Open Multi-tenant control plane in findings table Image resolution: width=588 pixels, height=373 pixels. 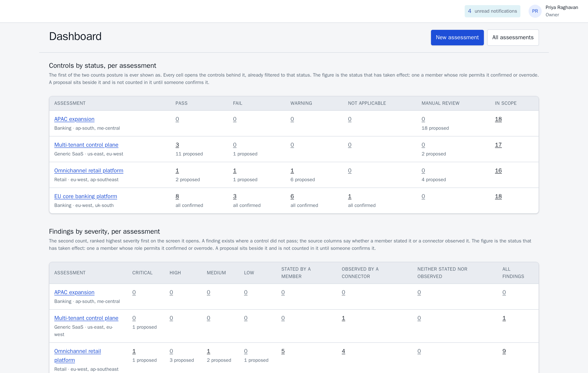click(86, 318)
